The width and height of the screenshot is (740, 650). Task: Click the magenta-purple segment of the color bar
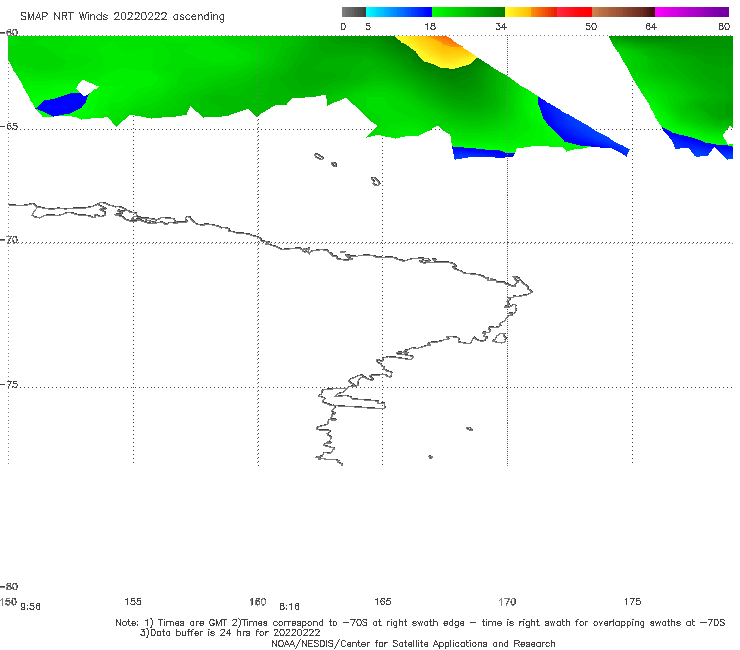692,12
